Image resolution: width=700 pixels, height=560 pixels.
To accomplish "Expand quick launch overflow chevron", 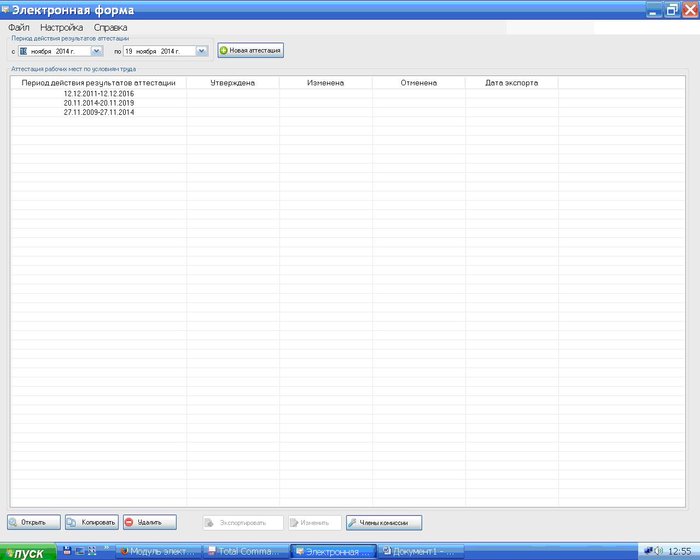I will click(x=107, y=548).
